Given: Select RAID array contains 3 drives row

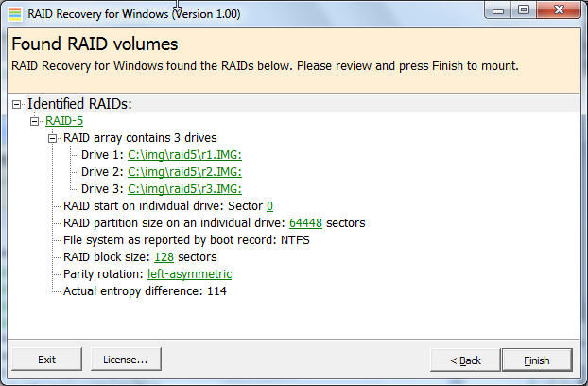Looking at the screenshot, I should click(x=140, y=138).
